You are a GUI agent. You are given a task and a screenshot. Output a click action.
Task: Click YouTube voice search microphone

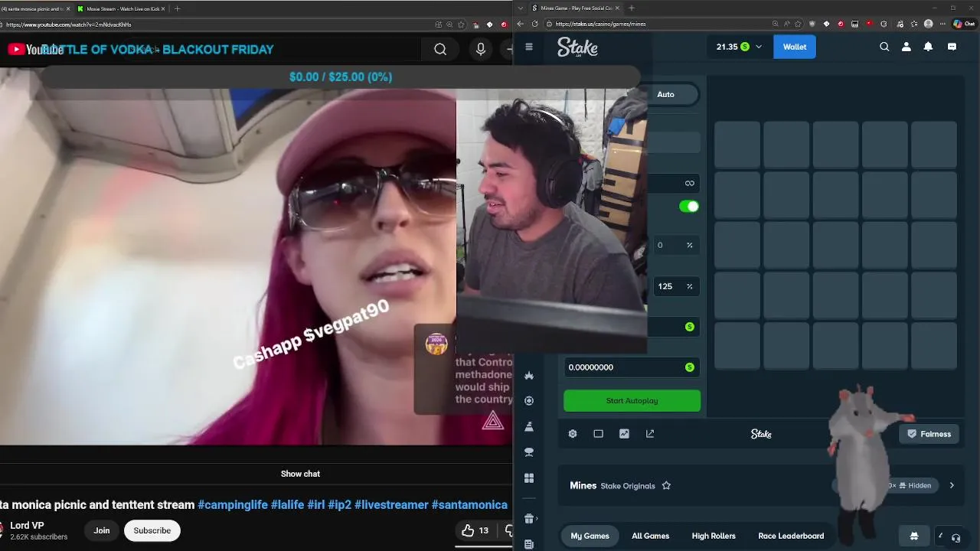pyautogui.click(x=481, y=50)
